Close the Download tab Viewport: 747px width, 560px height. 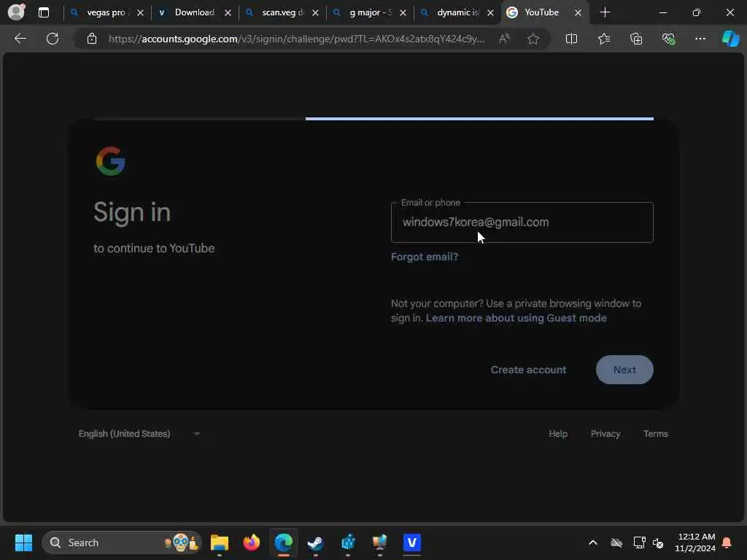coord(228,13)
